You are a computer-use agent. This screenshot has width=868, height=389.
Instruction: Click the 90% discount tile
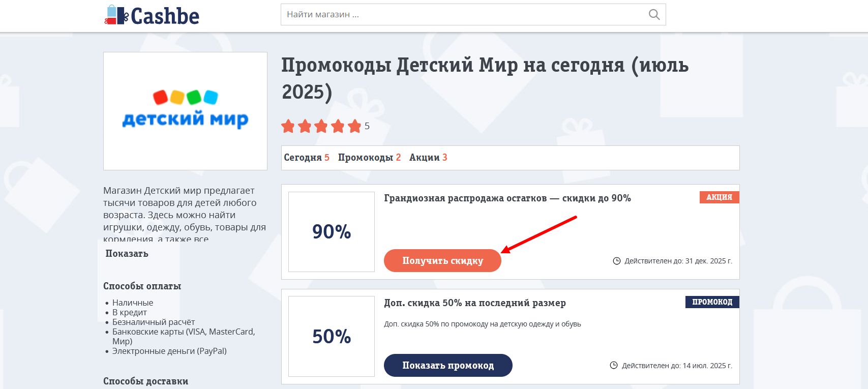point(332,232)
